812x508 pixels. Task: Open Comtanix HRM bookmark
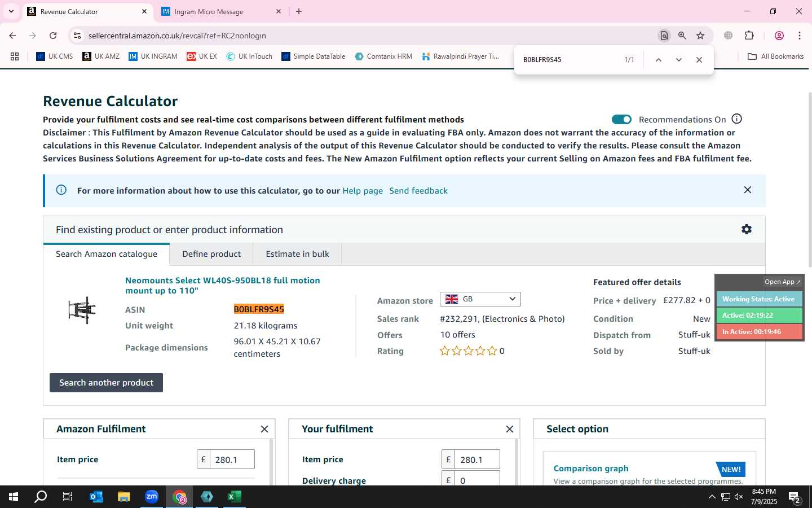point(383,56)
